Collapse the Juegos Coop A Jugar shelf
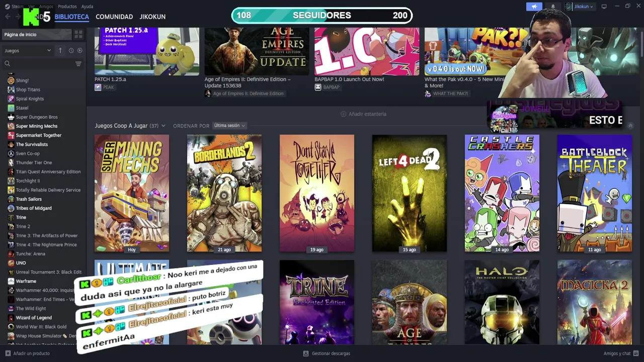This screenshot has height=362, width=644. pyautogui.click(x=630, y=126)
